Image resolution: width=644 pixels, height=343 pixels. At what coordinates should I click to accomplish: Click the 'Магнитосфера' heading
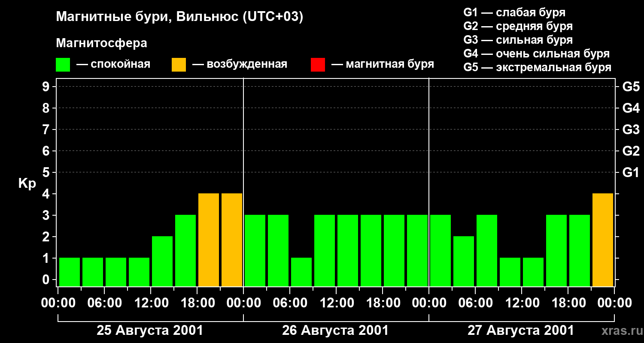(x=101, y=43)
